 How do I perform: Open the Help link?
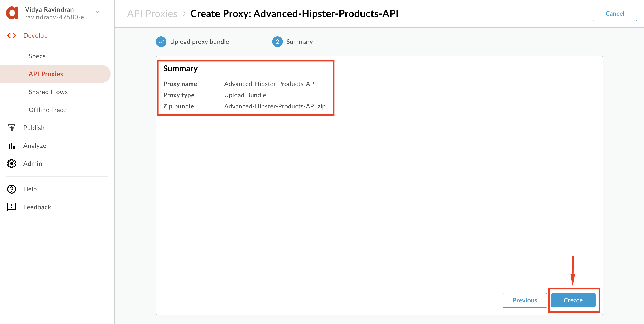coord(30,189)
